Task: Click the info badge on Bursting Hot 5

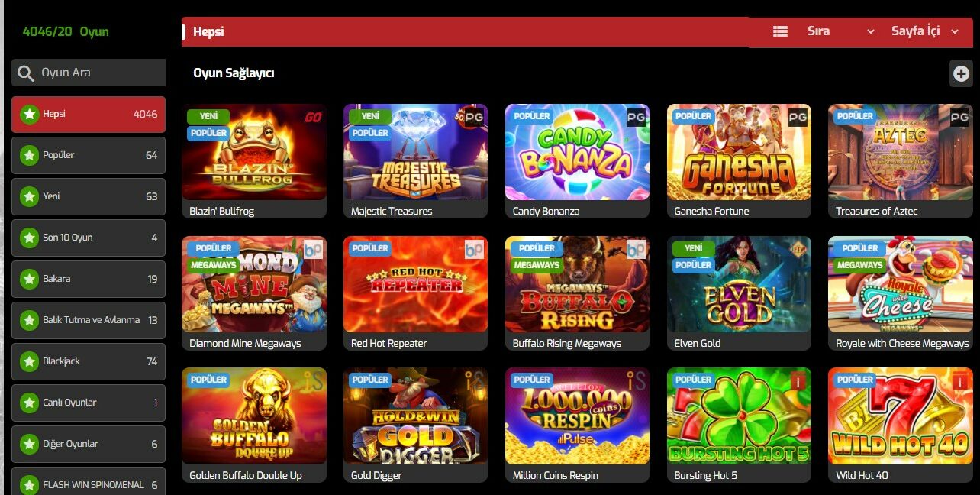Action: [798, 380]
